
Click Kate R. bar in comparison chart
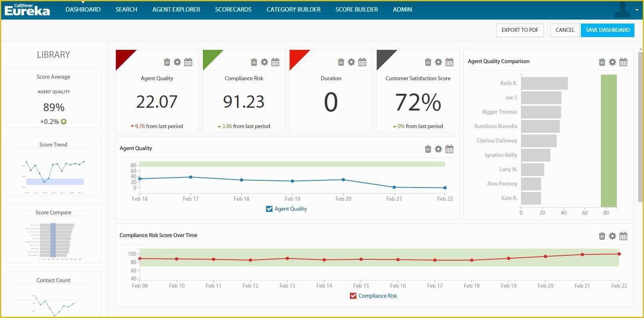pyautogui.click(x=531, y=198)
